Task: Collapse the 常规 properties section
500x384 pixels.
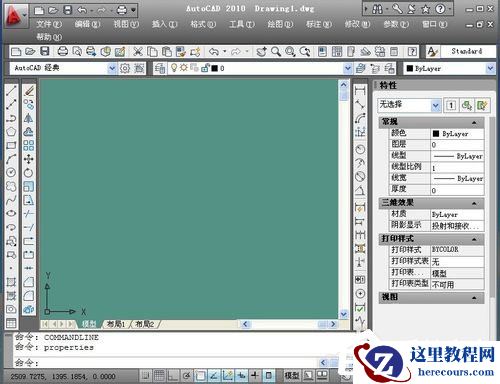Action: [474, 122]
